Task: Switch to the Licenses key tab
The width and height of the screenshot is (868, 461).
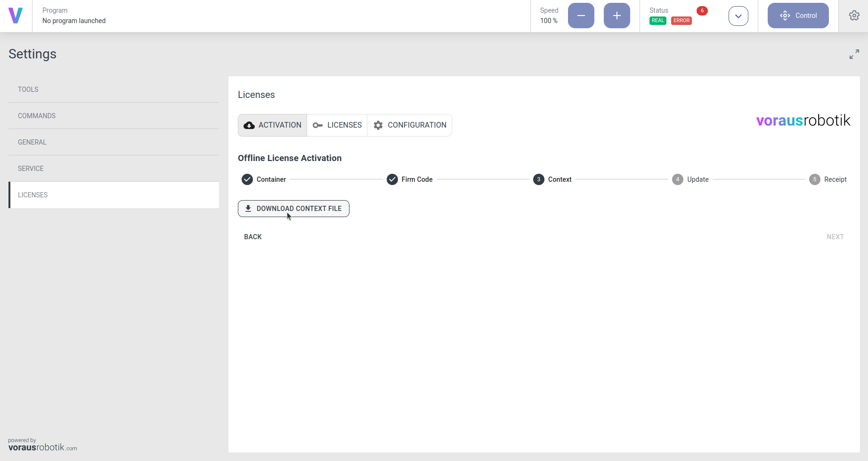Action: 337,125
